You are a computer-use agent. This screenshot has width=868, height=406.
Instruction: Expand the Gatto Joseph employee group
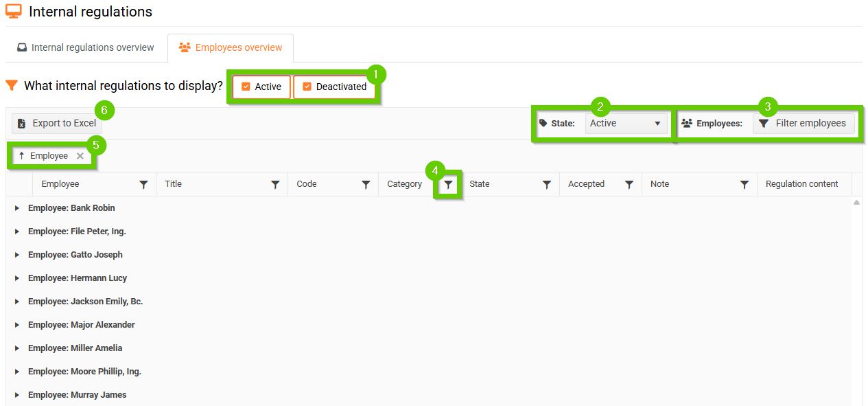tap(17, 255)
